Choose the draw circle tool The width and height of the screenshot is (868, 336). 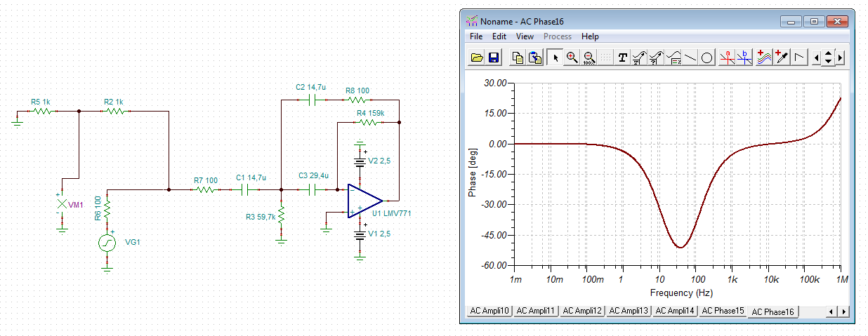pos(707,58)
